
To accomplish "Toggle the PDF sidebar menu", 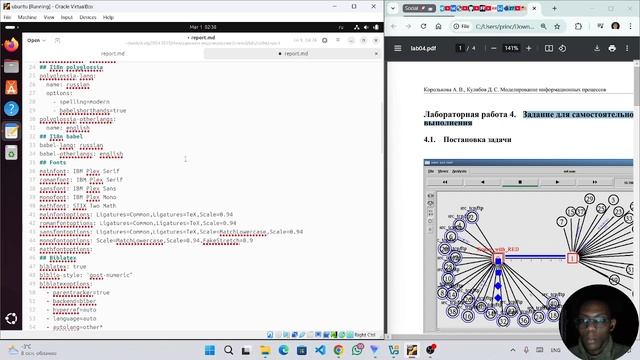I will click(x=398, y=48).
